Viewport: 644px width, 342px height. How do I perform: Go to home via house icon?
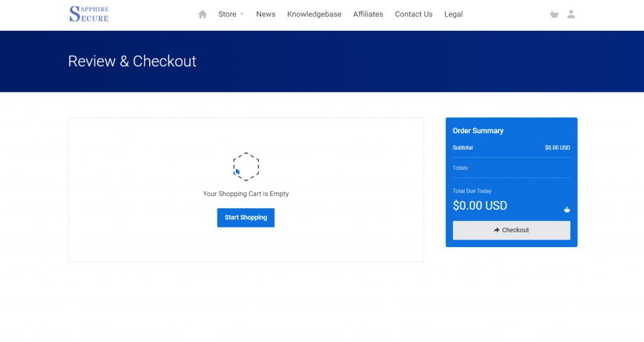click(x=203, y=14)
